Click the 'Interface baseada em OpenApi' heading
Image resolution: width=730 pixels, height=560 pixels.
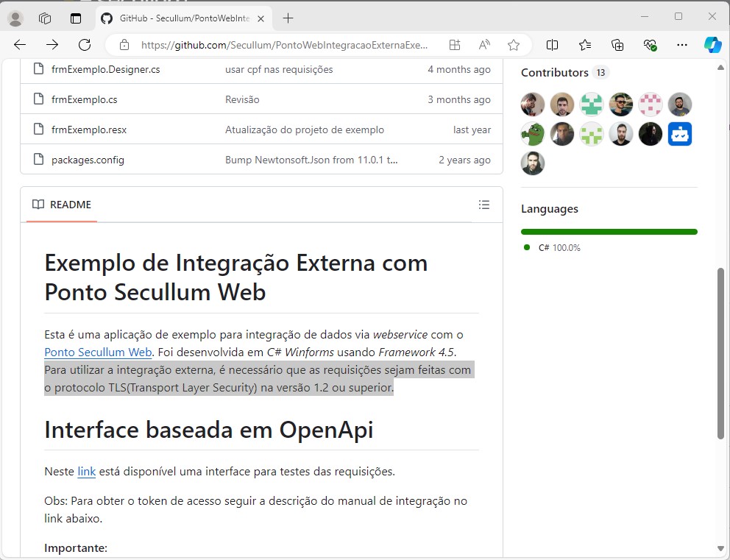[208, 430]
